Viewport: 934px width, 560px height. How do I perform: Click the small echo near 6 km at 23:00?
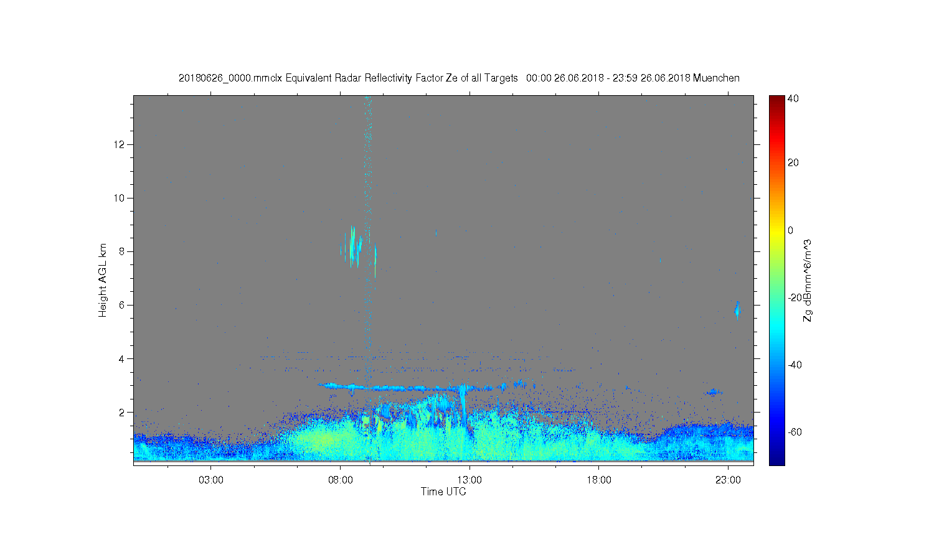pos(737,310)
